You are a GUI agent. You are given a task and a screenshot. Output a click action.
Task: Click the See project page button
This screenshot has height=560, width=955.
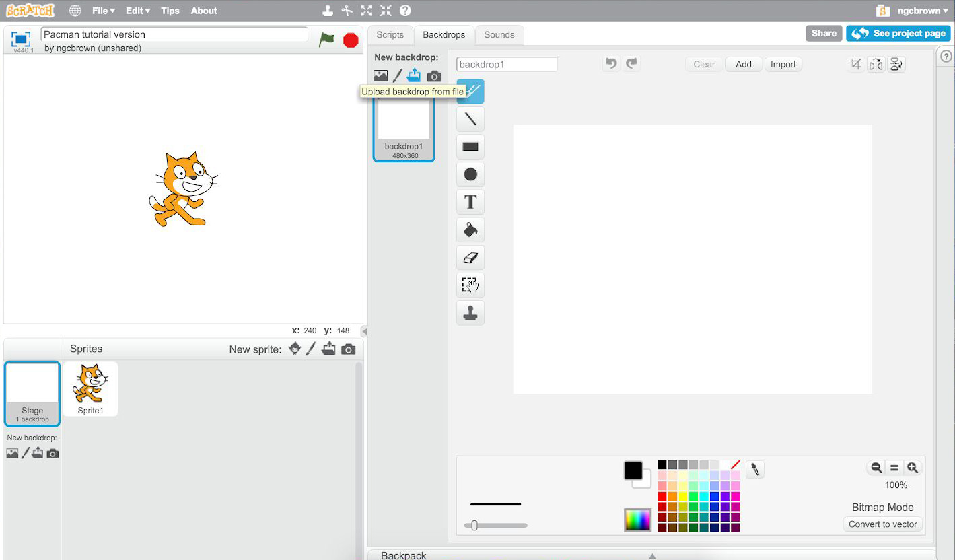(898, 34)
